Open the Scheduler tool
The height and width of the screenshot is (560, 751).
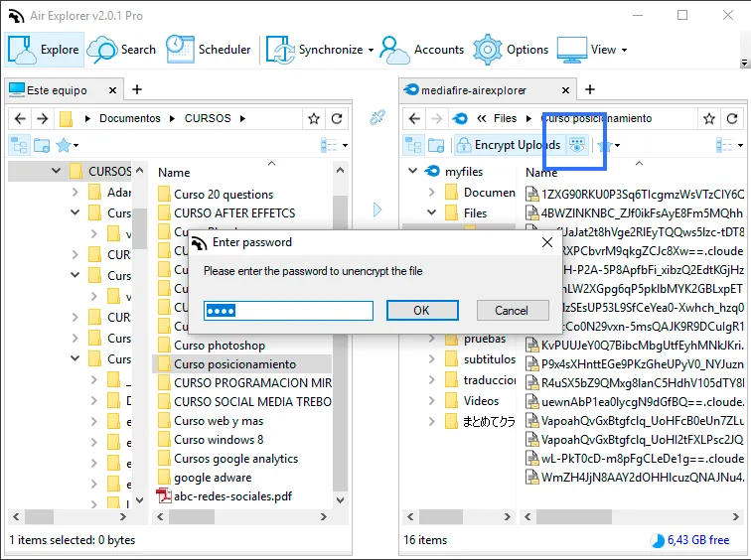(209, 50)
